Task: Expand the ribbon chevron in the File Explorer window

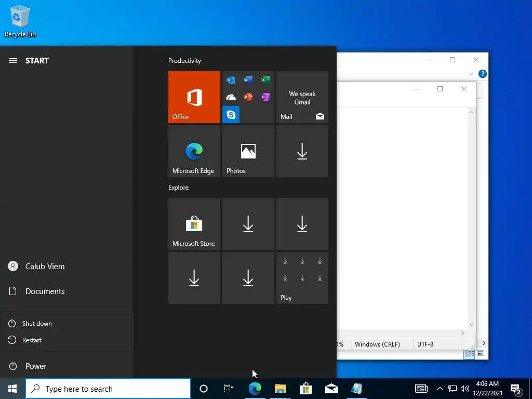Action: click(471, 74)
